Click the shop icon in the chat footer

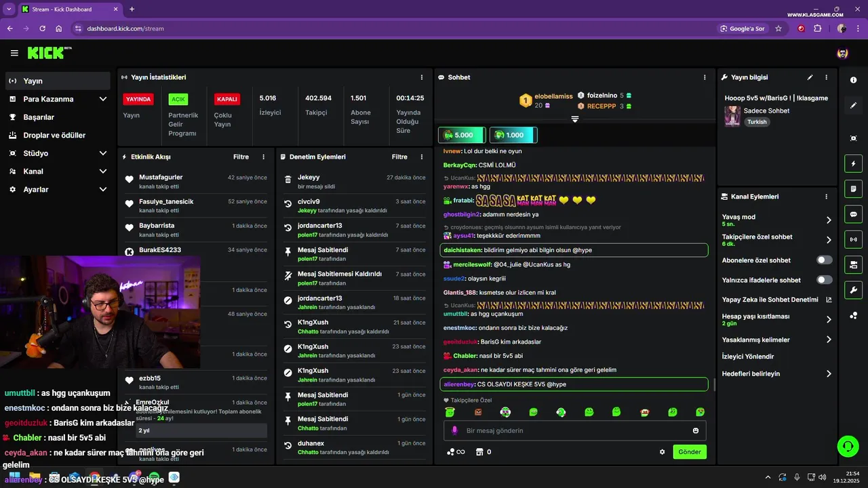coord(479,452)
